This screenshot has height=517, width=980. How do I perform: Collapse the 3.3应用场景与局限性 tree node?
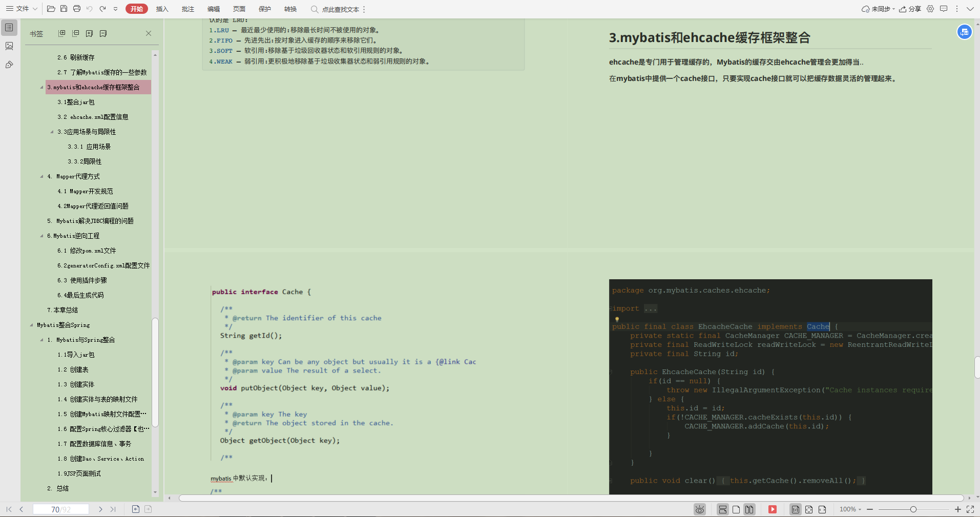(x=52, y=132)
